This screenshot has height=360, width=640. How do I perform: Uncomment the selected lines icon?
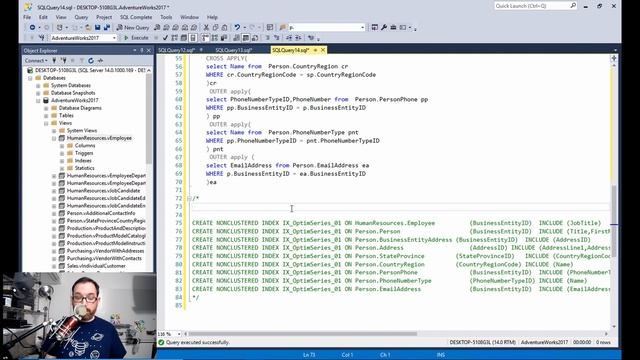point(277,38)
